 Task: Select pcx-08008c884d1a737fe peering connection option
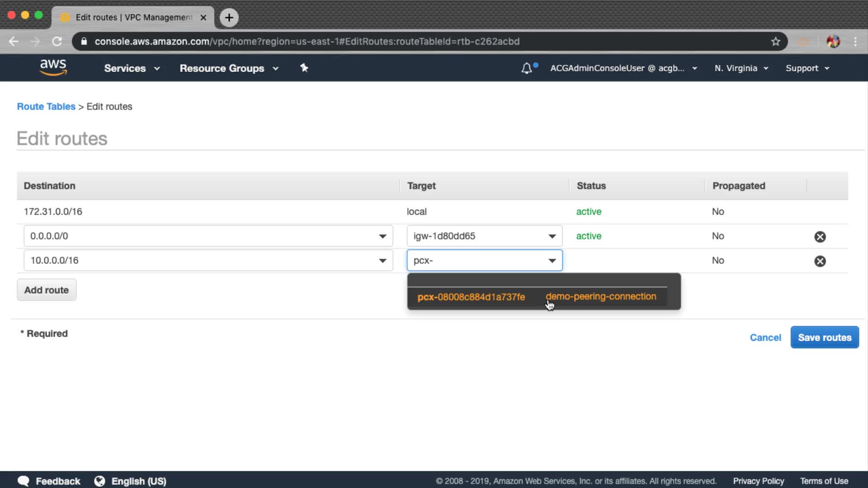471,297
